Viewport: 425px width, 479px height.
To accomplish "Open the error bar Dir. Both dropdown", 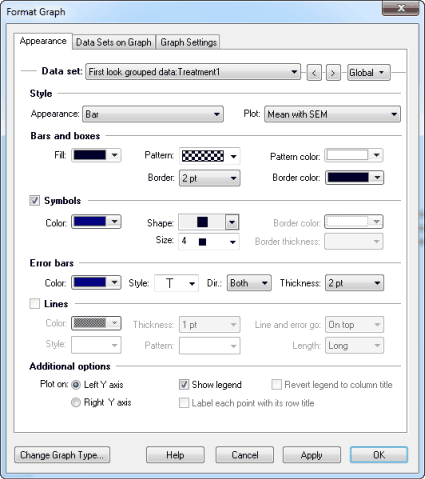I will pyautogui.click(x=249, y=283).
